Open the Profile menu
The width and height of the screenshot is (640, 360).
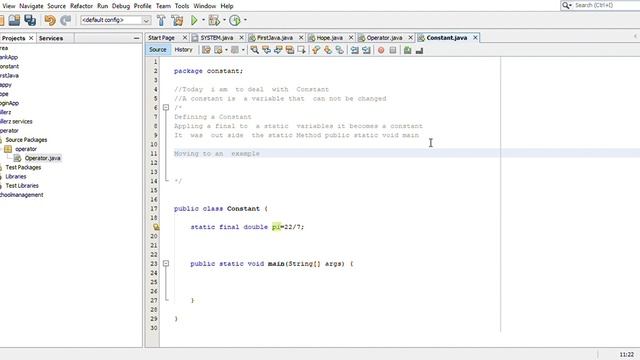coord(142,6)
